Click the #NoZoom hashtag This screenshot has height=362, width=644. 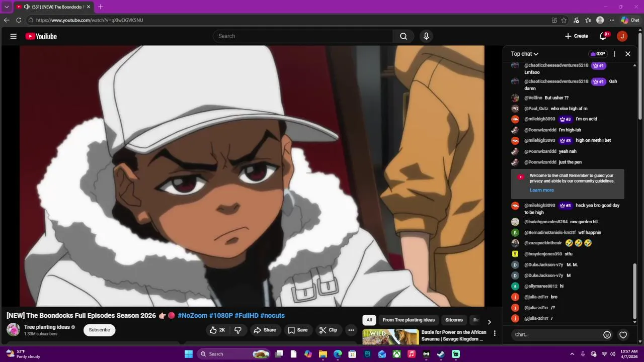coord(192,316)
